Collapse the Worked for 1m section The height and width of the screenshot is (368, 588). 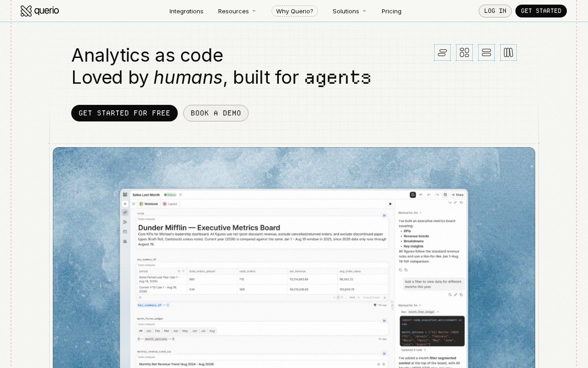click(x=410, y=305)
